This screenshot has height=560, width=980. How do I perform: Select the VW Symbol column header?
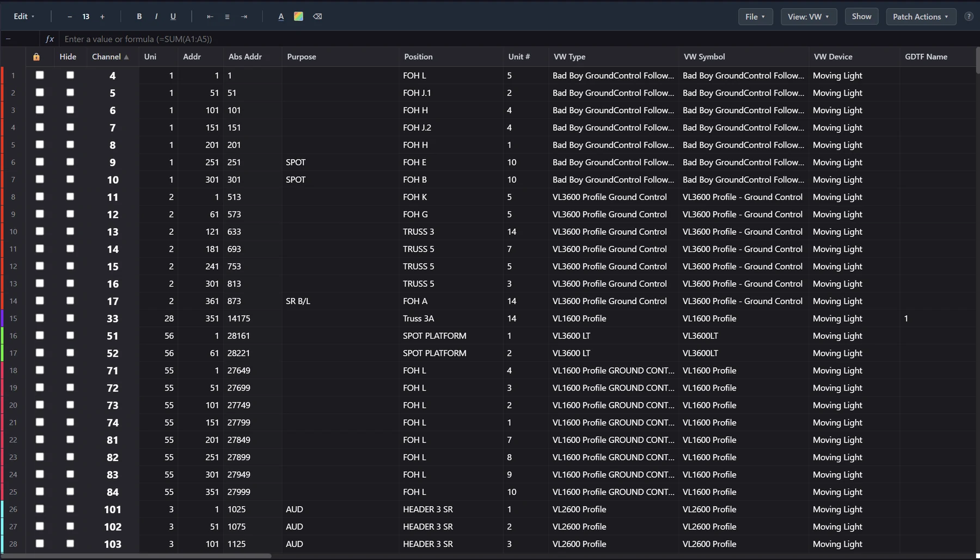[x=744, y=57]
